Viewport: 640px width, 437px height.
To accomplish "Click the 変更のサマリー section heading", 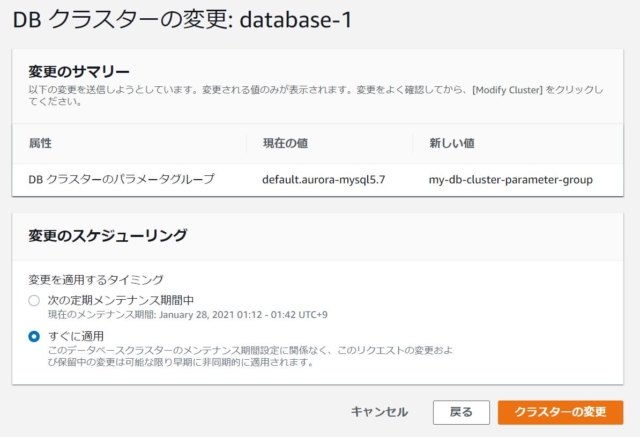I will 79,72.
